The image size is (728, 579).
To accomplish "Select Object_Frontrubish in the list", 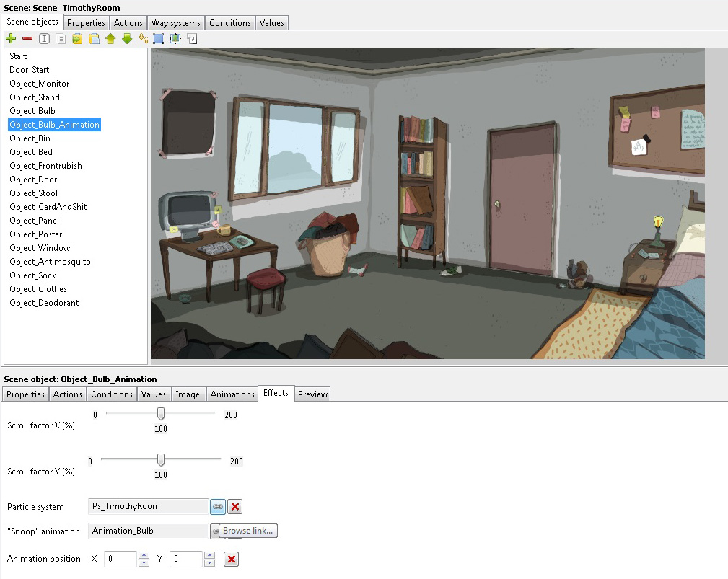I will tap(45, 166).
